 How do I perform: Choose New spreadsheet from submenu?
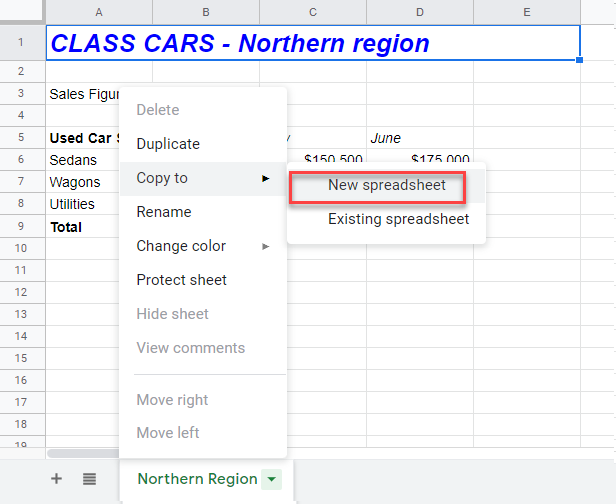pos(386,185)
